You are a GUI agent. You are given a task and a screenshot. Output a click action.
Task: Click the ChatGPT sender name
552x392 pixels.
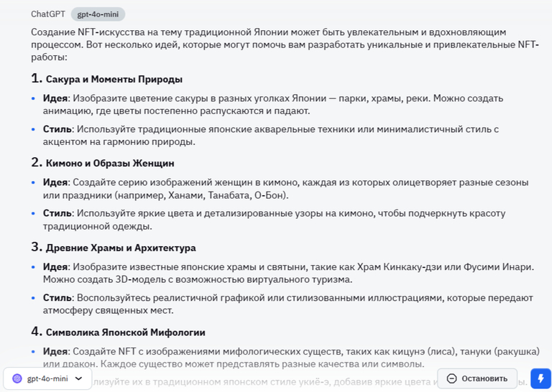(48, 14)
